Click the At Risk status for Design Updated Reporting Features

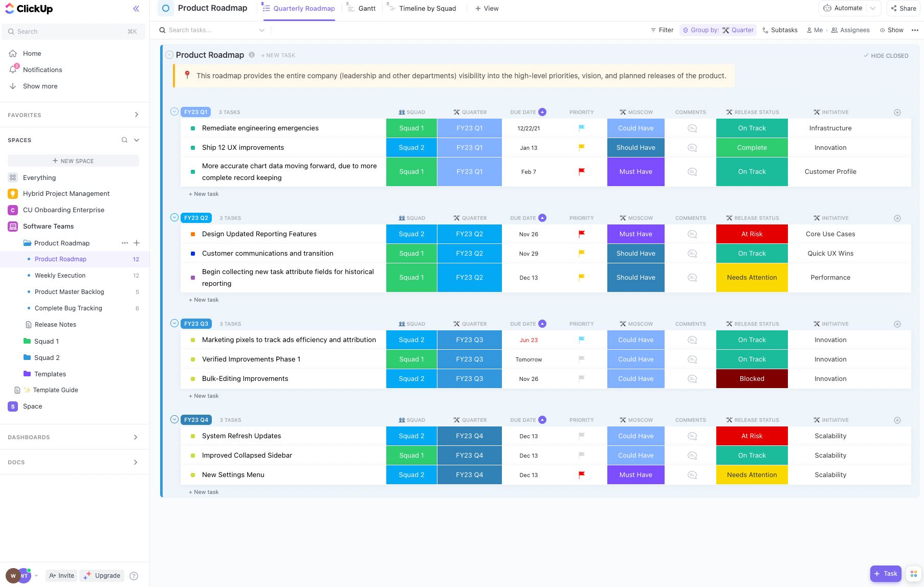point(752,234)
